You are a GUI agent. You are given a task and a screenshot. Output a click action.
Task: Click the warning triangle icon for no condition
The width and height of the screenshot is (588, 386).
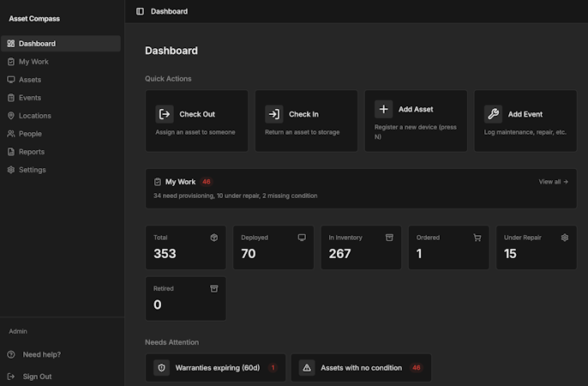point(307,368)
